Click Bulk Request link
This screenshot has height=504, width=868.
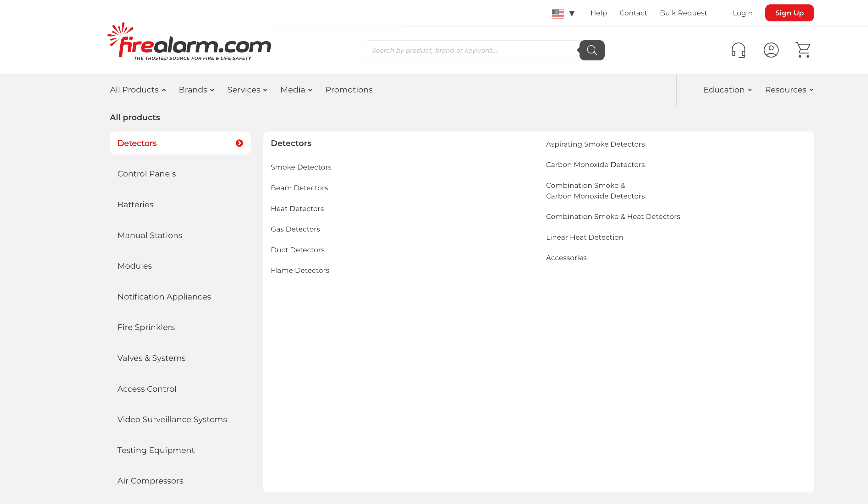(683, 13)
